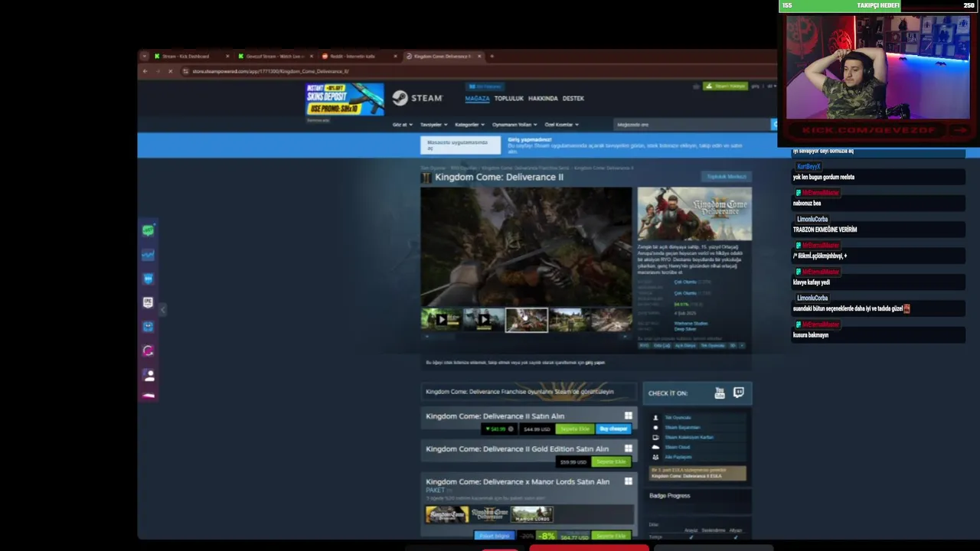Select the highlighted third screenshot thumbnail
The height and width of the screenshot is (551, 980).
[x=527, y=320]
